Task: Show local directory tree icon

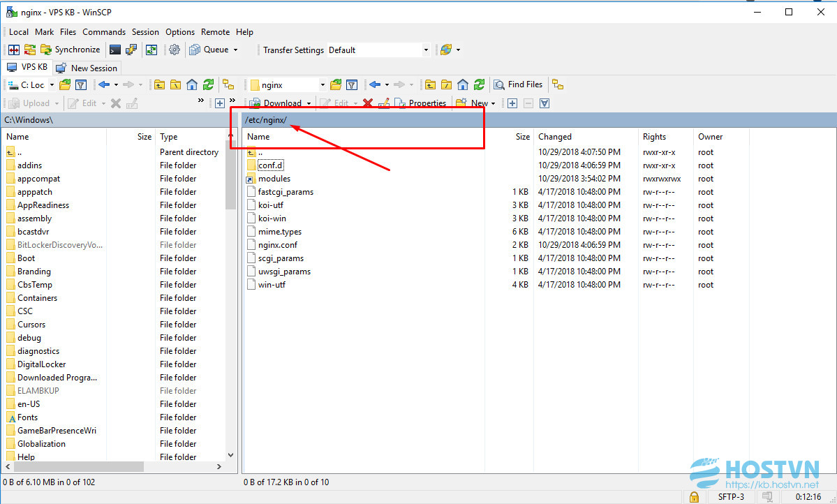Action: [228, 84]
